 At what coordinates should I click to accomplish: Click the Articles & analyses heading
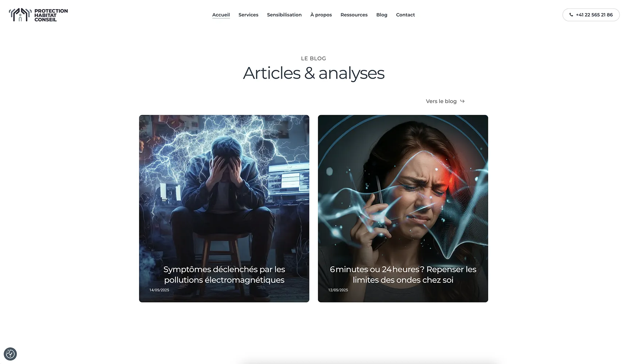tap(313, 73)
